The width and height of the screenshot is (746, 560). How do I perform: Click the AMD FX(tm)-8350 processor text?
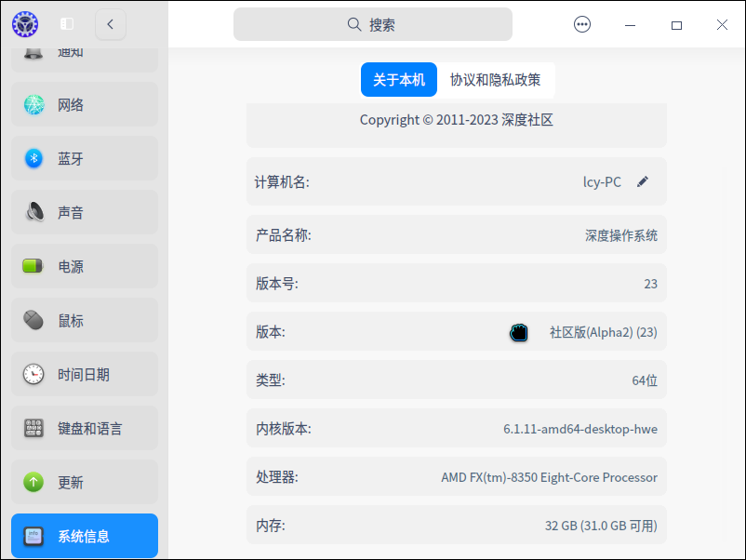pyautogui.click(x=549, y=477)
